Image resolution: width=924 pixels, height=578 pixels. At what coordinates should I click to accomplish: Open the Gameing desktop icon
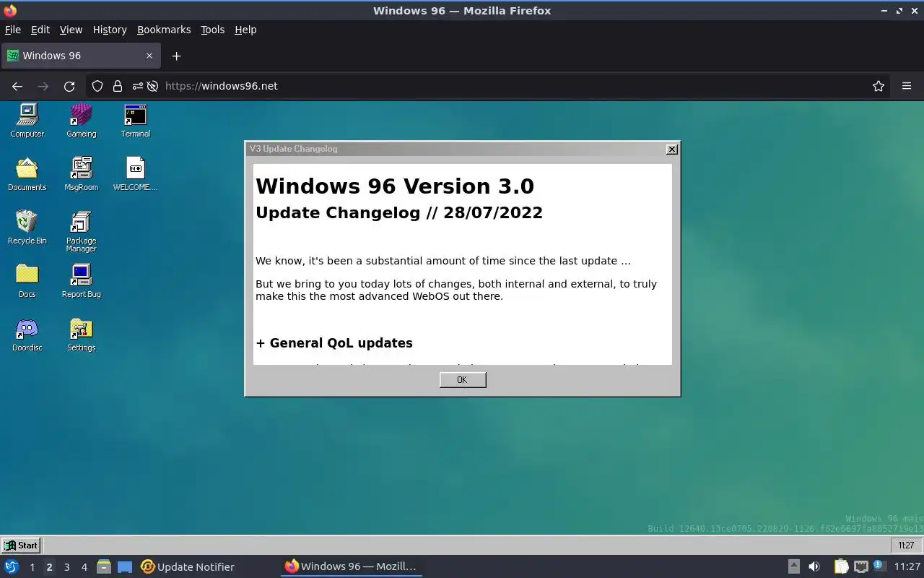pyautogui.click(x=81, y=121)
